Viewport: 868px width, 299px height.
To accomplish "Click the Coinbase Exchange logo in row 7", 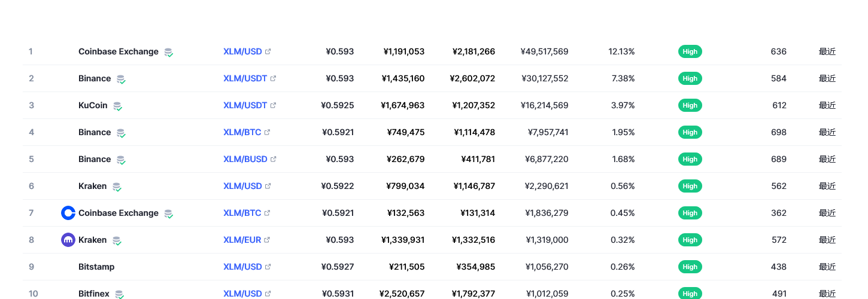I will (x=68, y=213).
